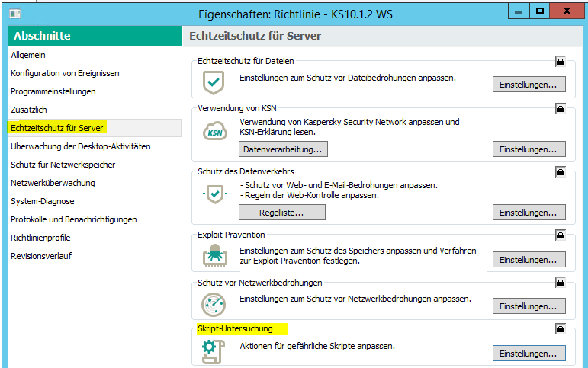Click the Datenverarbeitung... button
The height and width of the screenshot is (368, 588).
pos(282,149)
